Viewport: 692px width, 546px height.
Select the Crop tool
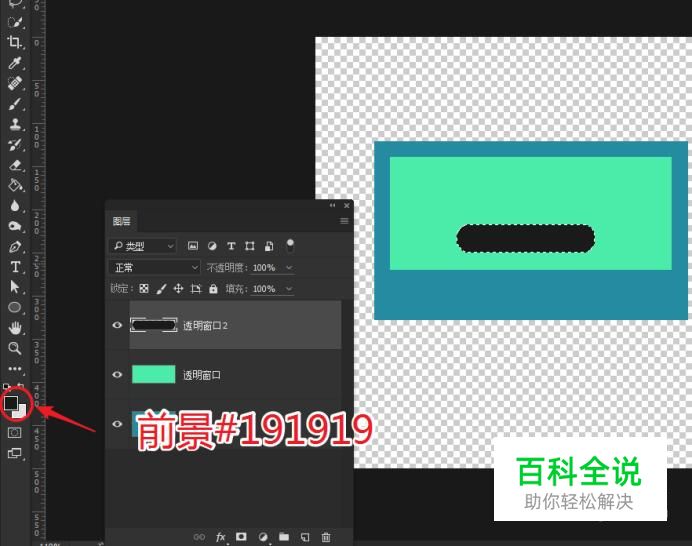coord(15,42)
